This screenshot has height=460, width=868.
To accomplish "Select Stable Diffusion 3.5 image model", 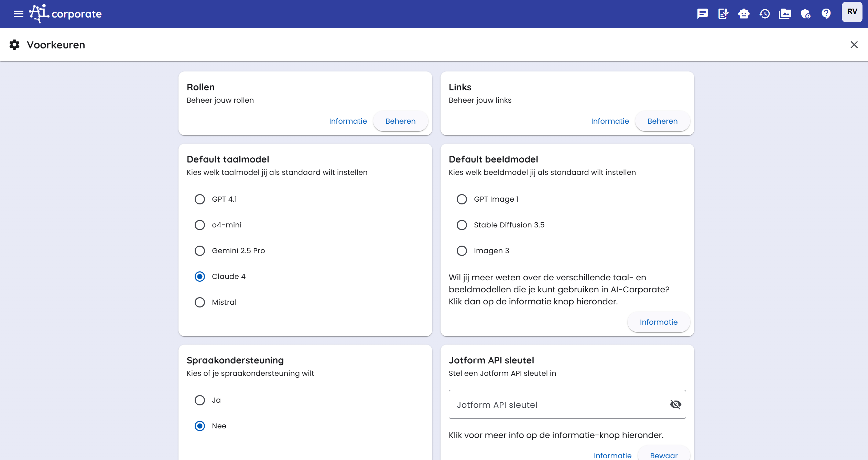I will [x=462, y=225].
